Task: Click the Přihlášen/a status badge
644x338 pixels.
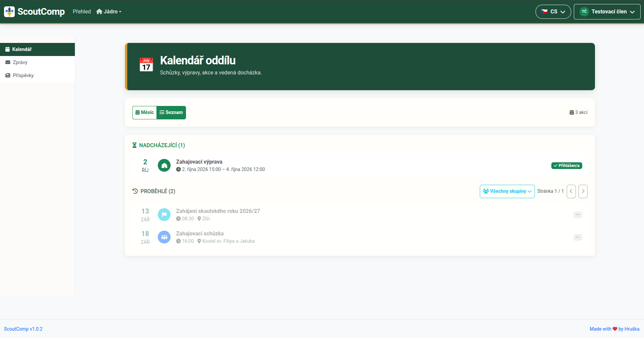Action: [x=567, y=166]
